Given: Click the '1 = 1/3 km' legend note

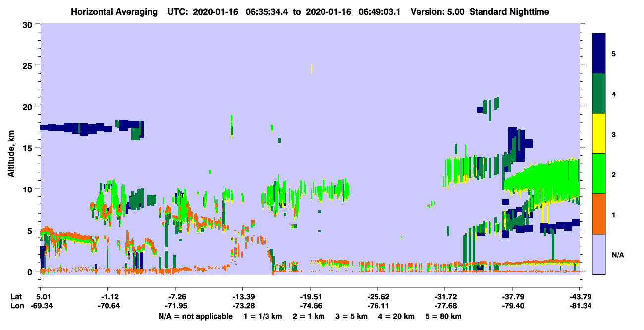Looking at the screenshot, I should point(263,316).
